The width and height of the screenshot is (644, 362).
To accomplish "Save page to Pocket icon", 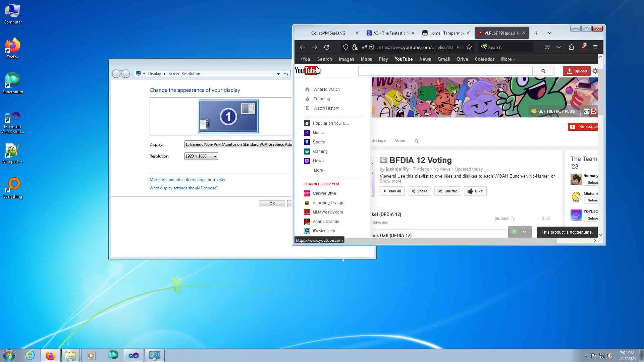I will (x=547, y=47).
